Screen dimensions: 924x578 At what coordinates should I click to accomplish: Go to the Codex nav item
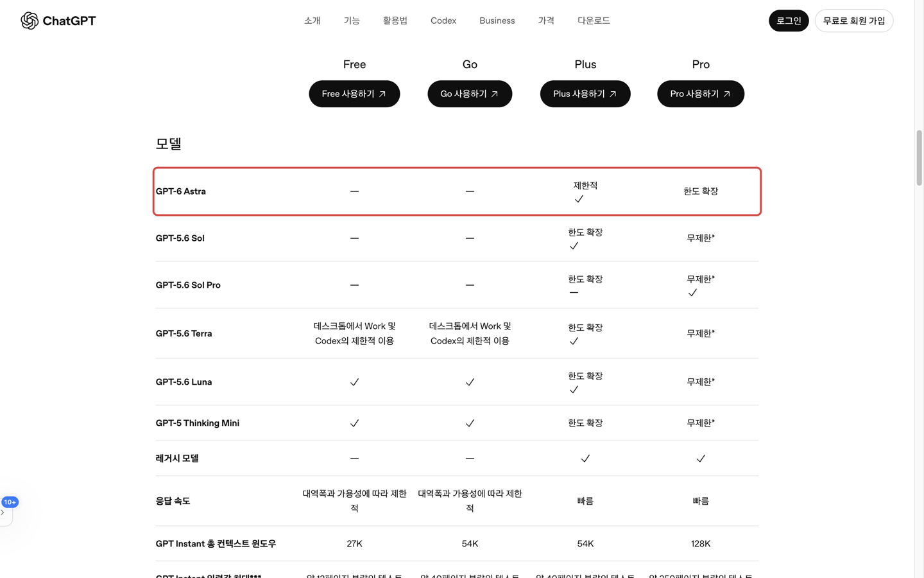coord(443,21)
